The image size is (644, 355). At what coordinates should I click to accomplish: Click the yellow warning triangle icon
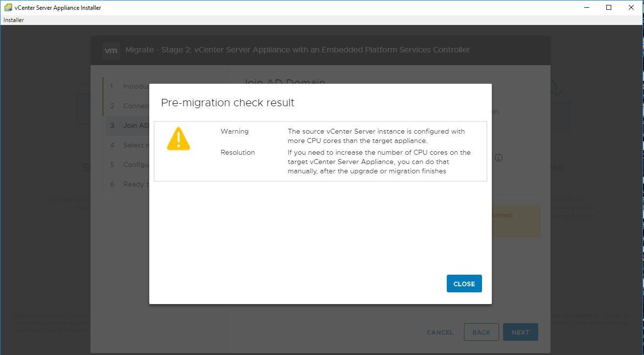click(x=178, y=139)
